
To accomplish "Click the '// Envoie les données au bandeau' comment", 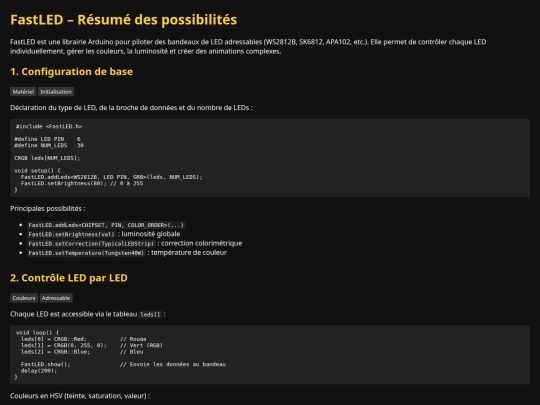I will tap(173, 364).
